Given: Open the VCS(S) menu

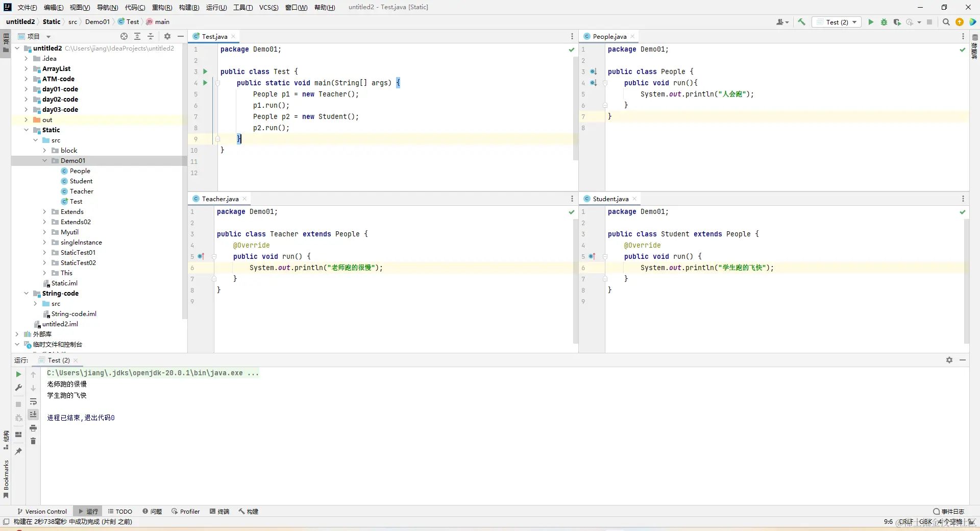Looking at the screenshot, I should pos(268,7).
